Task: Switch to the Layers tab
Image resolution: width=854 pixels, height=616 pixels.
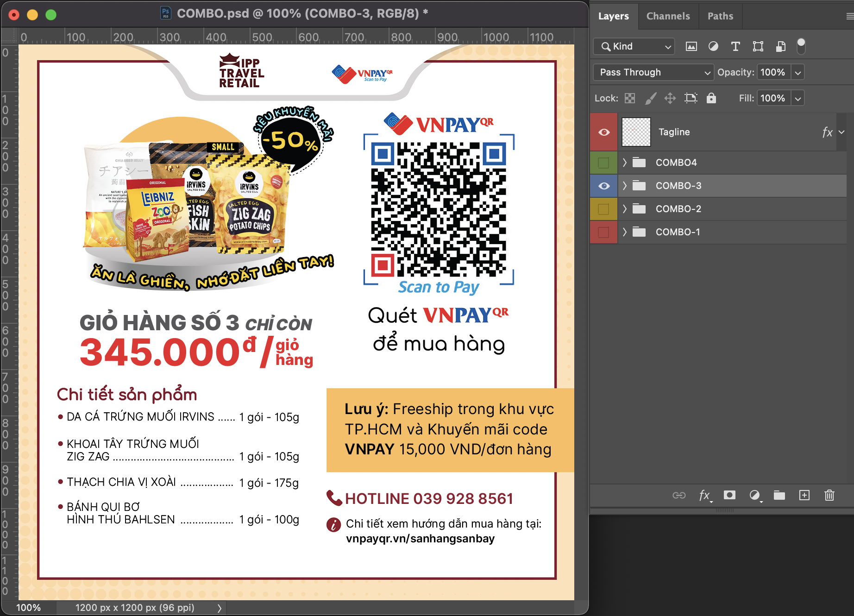Action: [x=614, y=16]
